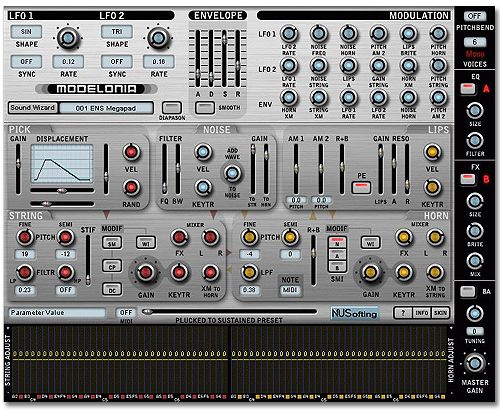Click the envelope Attack slider
The image size is (500, 411).
click(x=198, y=59)
